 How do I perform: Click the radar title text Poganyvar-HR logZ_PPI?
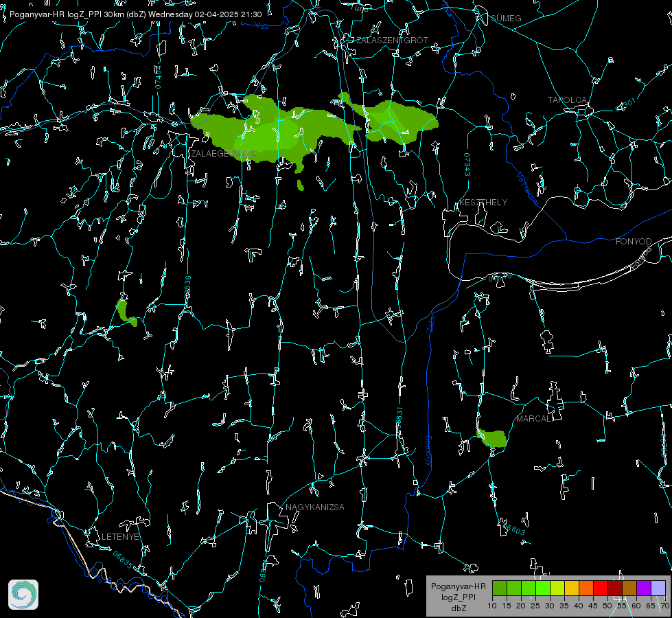(56, 14)
